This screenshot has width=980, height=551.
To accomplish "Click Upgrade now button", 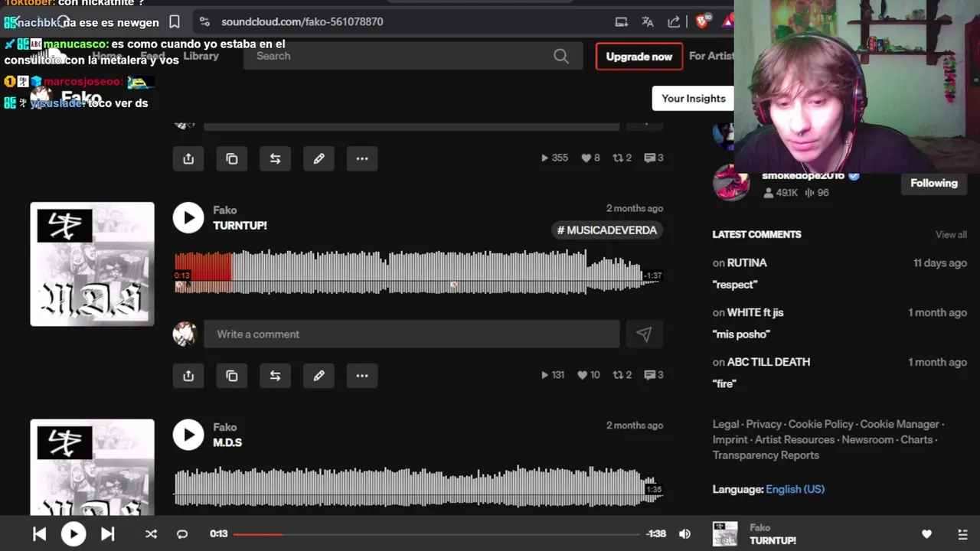I will pos(639,57).
